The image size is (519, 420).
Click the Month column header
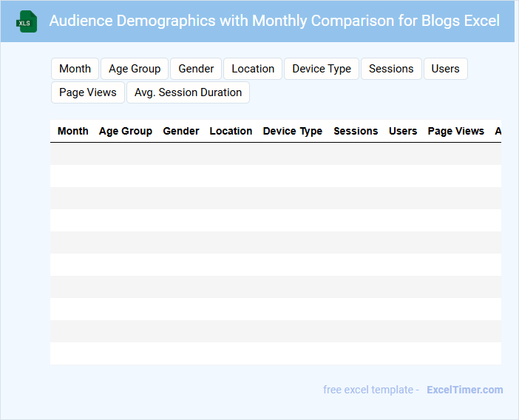[x=73, y=131]
